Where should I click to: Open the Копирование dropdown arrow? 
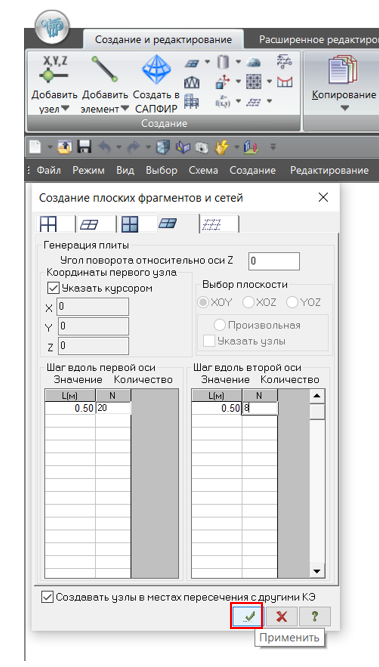(344, 108)
